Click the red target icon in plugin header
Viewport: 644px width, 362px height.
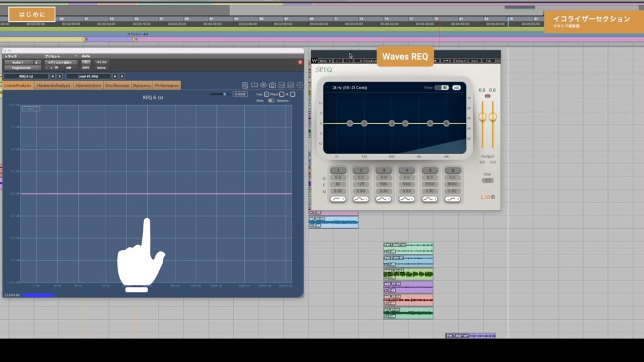[300, 62]
